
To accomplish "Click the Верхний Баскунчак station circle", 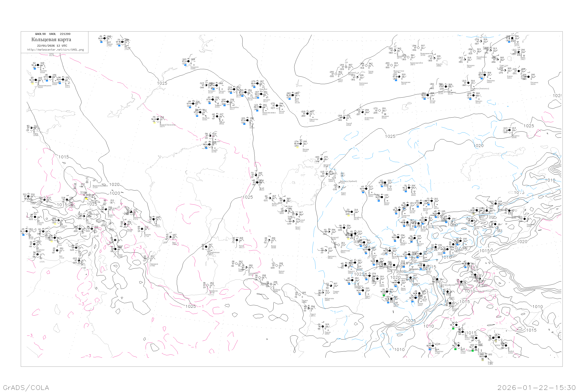I will pos(158,119).
